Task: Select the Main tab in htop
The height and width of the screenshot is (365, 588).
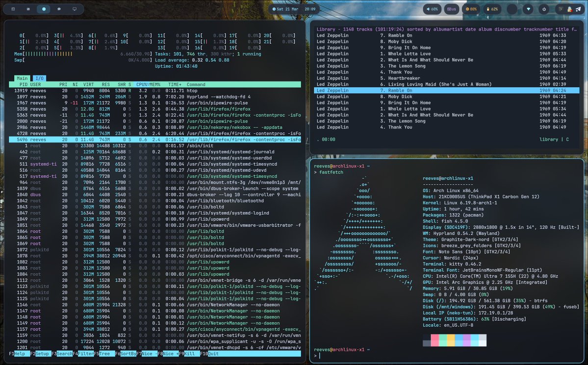Action: (22, 78)
